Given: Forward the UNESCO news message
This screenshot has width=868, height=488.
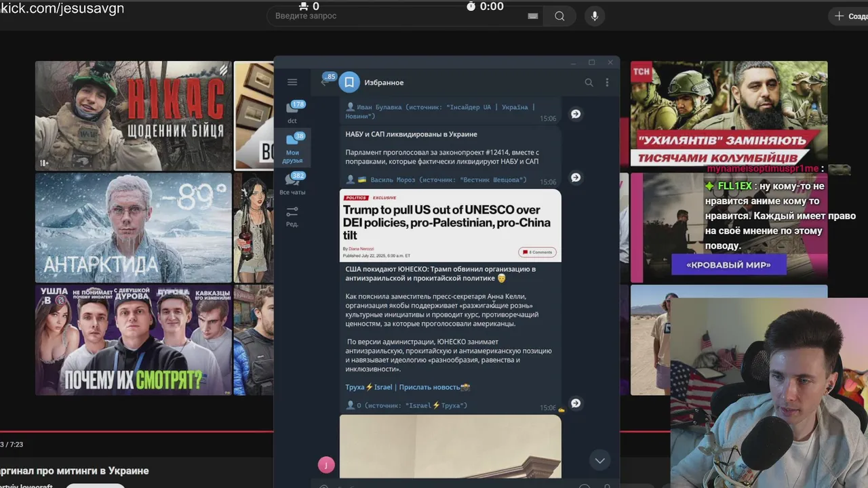Looking at the screenshot, I should tap(576, 403).
